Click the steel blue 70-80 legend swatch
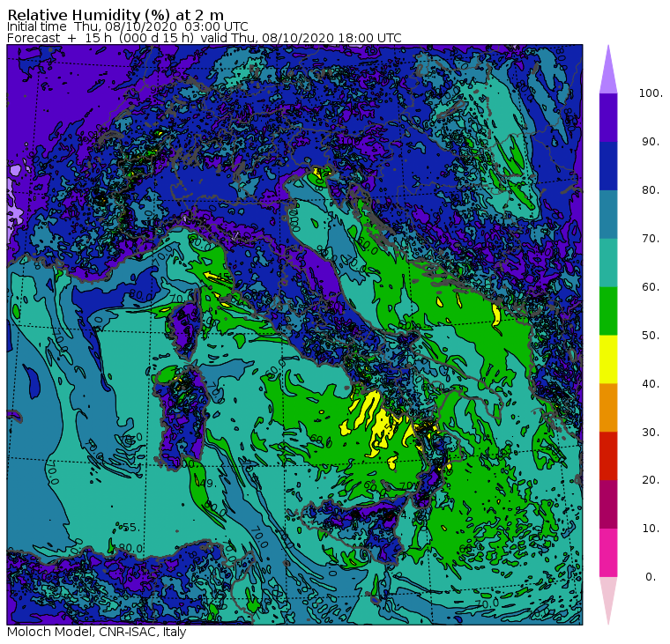 [x=608, y=214]
